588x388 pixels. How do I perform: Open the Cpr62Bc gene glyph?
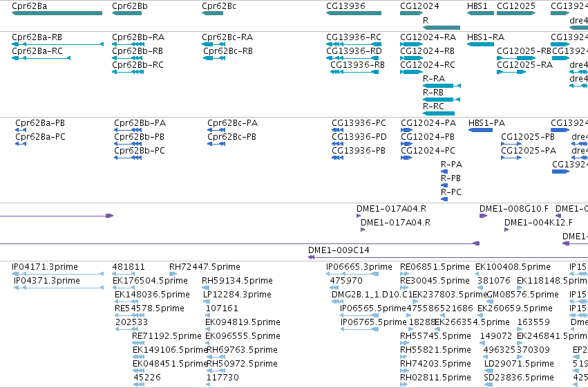tap(212, 13)
